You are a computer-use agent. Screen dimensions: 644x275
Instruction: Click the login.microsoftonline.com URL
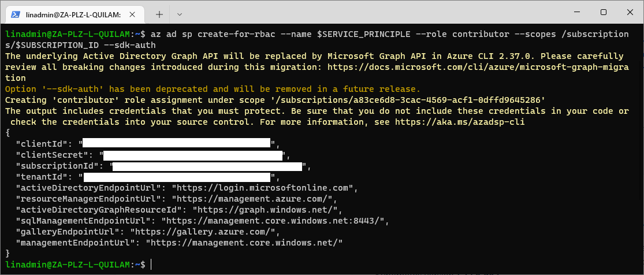tap(263, 189)
